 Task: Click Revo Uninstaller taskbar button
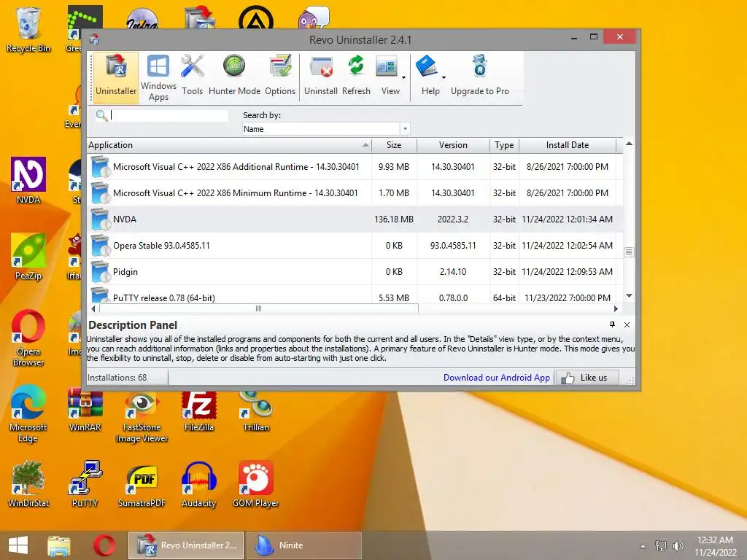click(x=186, y=545)
